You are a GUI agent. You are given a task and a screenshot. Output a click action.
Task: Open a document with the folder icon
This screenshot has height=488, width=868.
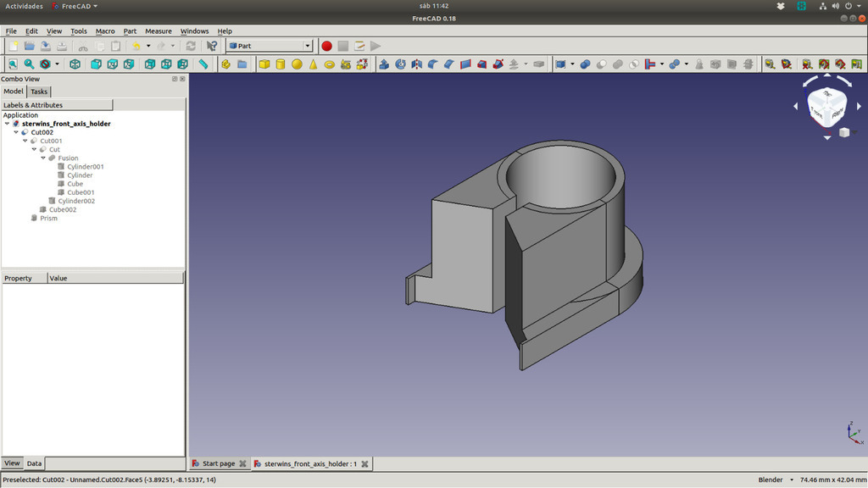[x=30, y=46]
